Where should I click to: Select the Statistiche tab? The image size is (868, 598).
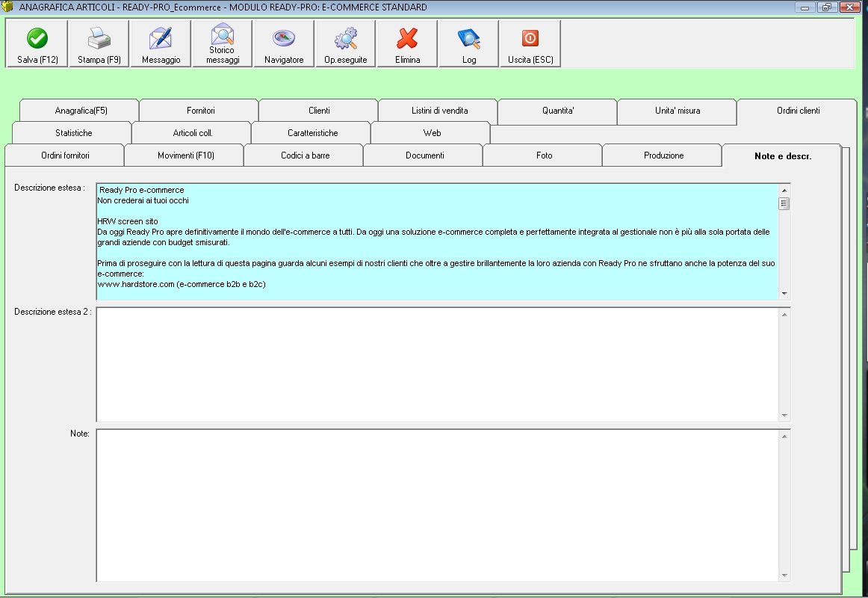coord(74,133)
